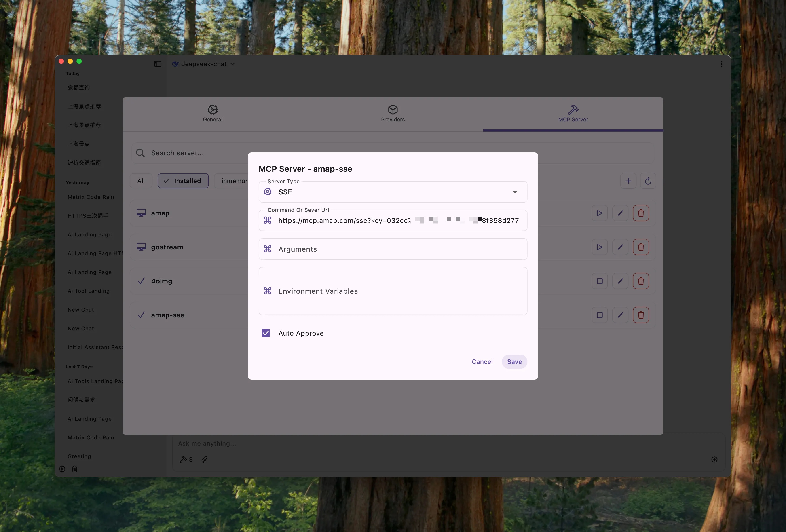Viewport: 786px width, 532px height.
Task: Click the add server plus icon
Action: click(x=628, y=181)
